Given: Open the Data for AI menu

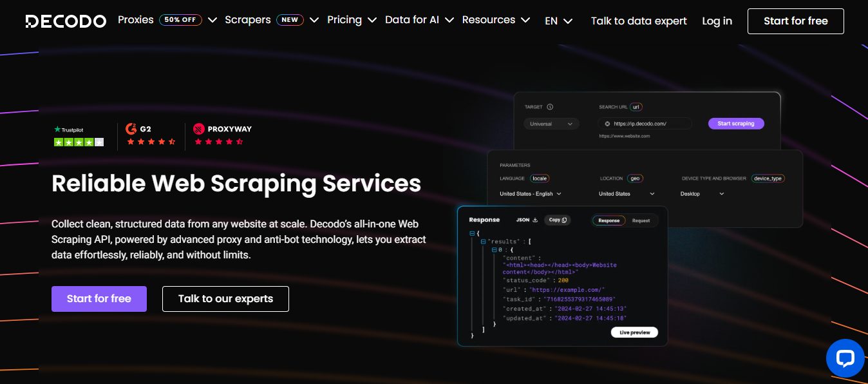Looking at the screenshot, I should point(412,20).
